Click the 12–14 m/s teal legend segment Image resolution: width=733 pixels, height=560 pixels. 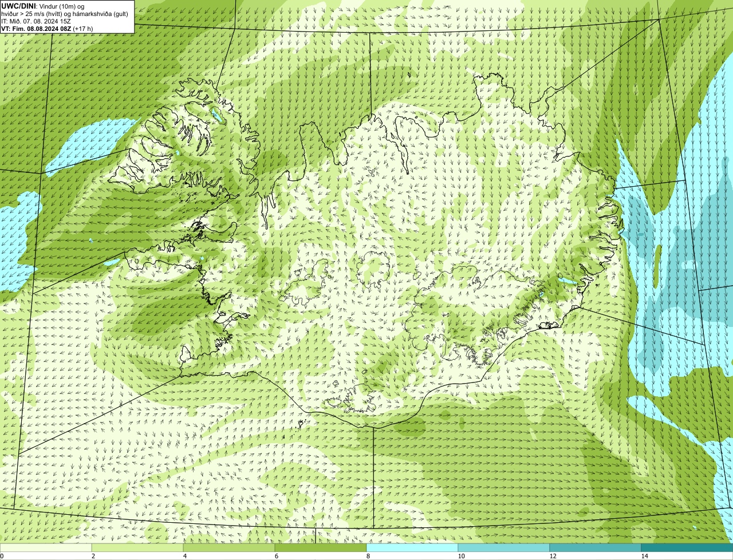coord(596,547)
